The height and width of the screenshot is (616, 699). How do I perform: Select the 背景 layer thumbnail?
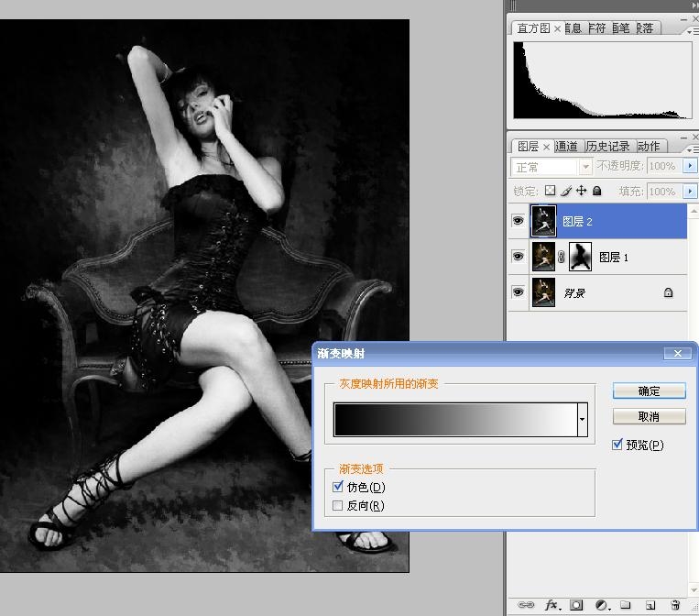click(543, 292)
